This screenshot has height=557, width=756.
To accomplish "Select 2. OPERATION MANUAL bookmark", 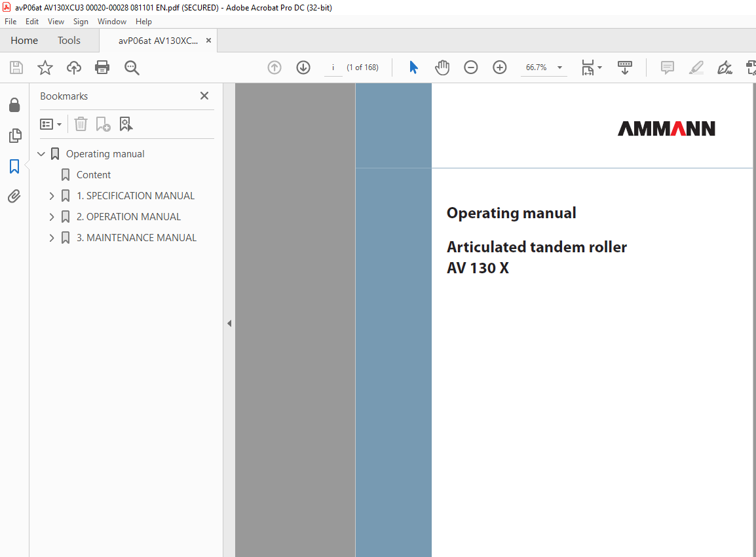I will [x=129, y=217].
